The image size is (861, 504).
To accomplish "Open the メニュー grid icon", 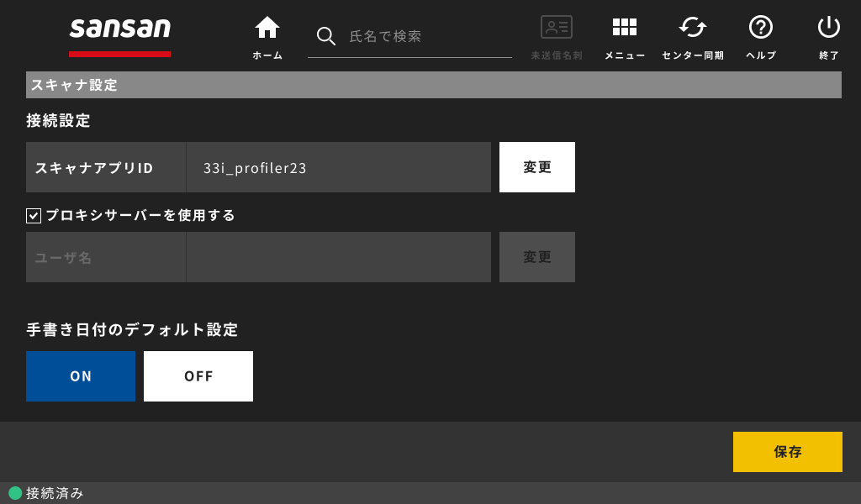I will coord(625,27).
